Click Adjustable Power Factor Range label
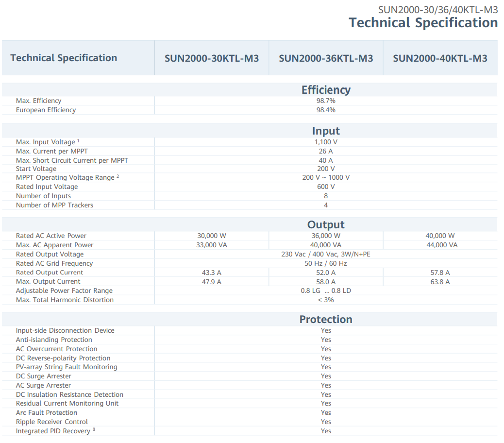Viewport: 504px width, 443px height. [x=64, y=290]
